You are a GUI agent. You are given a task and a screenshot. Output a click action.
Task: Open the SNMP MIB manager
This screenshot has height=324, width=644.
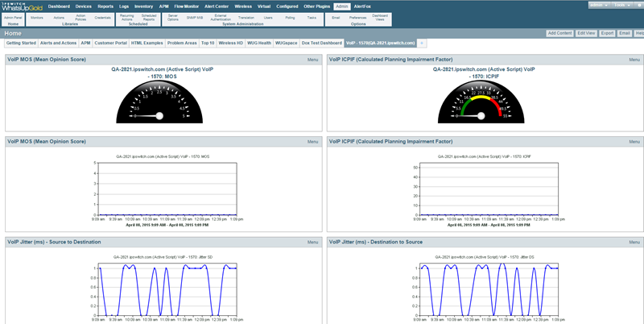[x=194, y=18]
